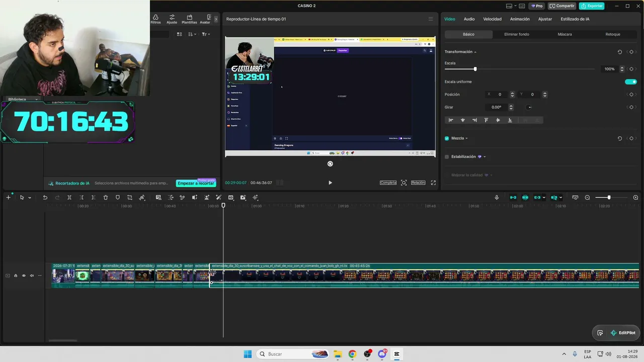Align clip left horizontally

[x=451, y=120]
